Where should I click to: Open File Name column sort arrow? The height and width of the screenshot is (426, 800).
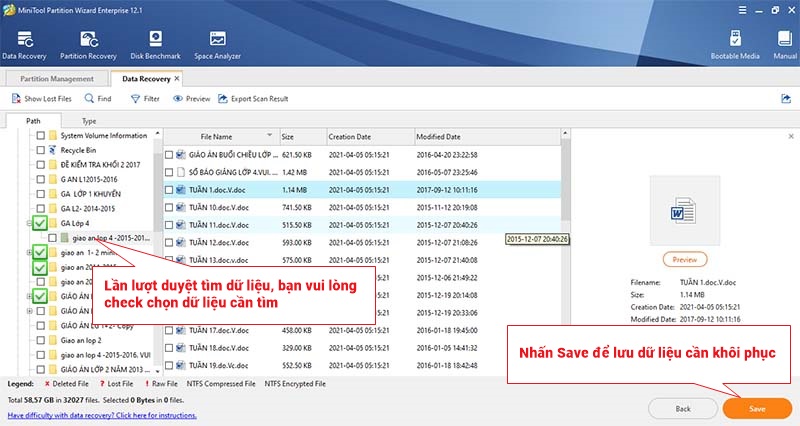[x=269, y=135]
